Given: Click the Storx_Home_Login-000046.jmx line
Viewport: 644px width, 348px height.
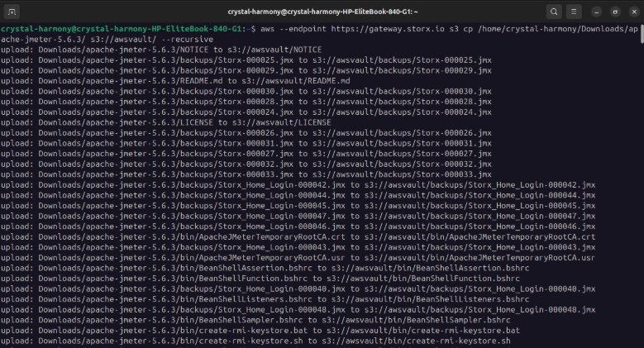Looking at the screenshot, I should tap(298, 226).
